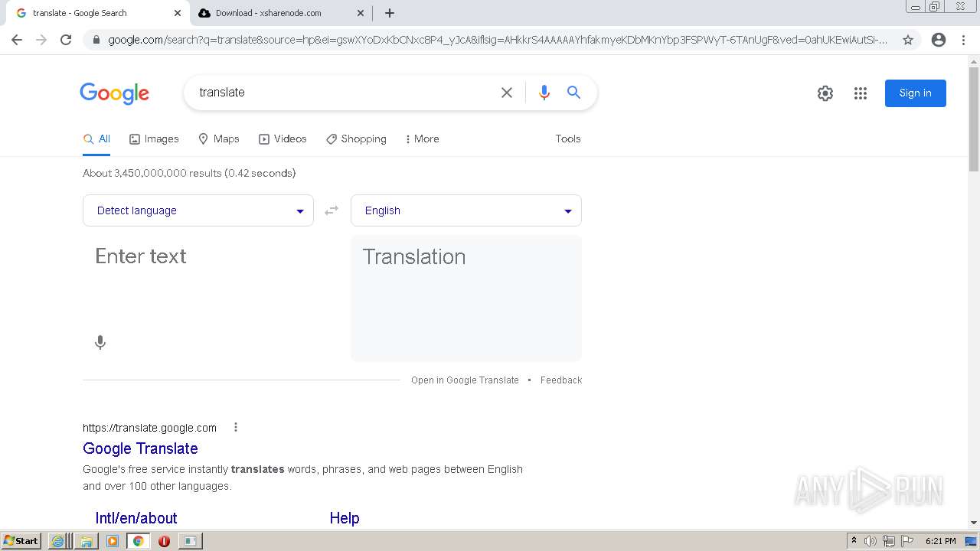Open Google apps grid

(x=861, y=93)
